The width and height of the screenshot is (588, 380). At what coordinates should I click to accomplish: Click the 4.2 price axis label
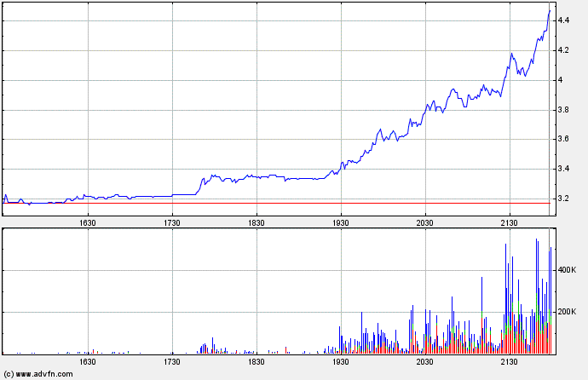point(564,51)
